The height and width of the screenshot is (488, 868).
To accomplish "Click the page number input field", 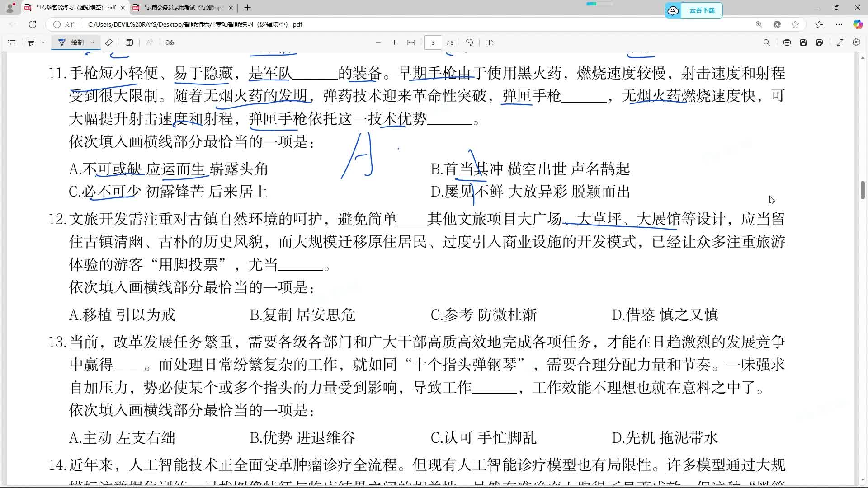I will 433,42.
